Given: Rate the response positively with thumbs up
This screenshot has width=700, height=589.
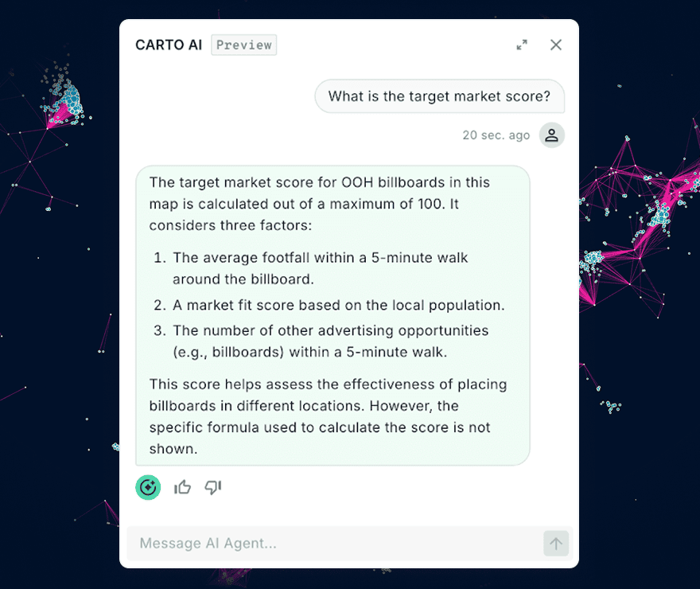Looking at the screenshot, I should (182, 487).
